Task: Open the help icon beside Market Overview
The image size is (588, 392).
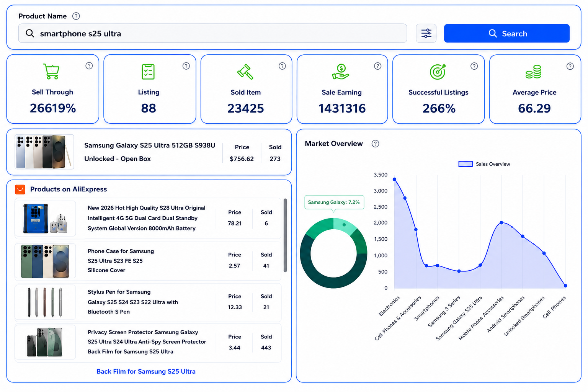Action: tap(376, 144)
